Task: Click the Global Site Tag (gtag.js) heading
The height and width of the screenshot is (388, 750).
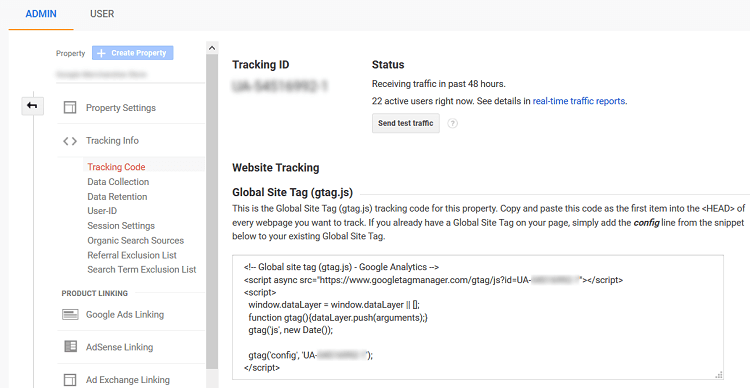Action: click(x=292, y=192)
